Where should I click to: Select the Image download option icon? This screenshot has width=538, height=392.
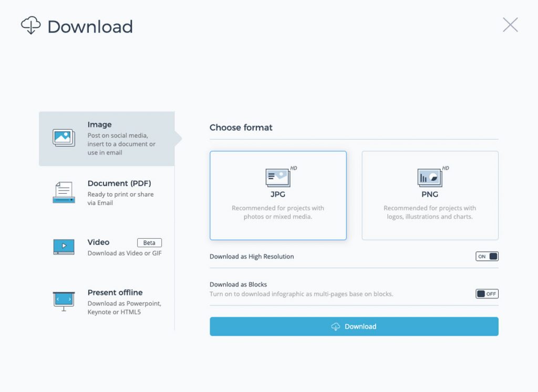[x=63, y=137]
